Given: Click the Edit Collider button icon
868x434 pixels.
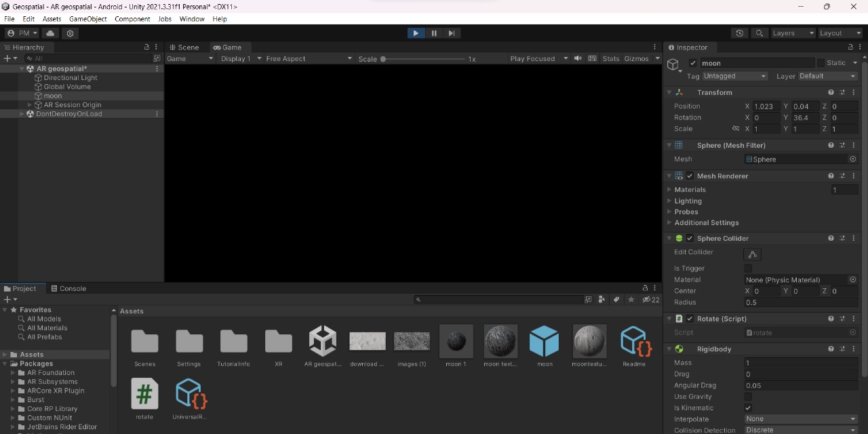Looking at the screenshot, I should point(752,254).
